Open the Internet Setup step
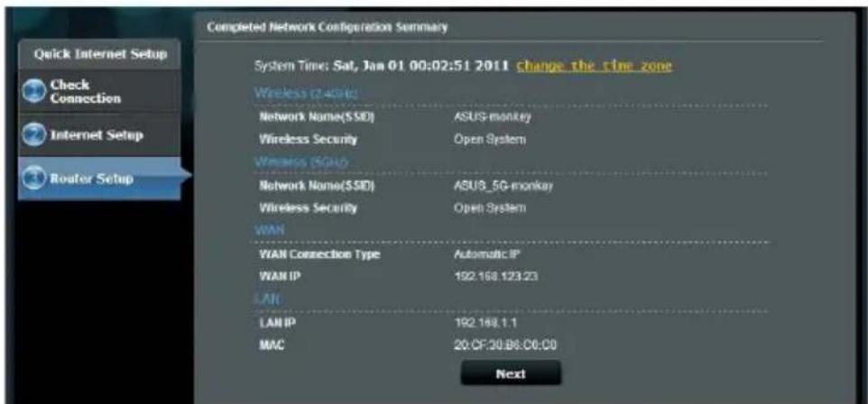Image resolution: width=868 pixels, height=404 pixels. click(x=99, y=135)
